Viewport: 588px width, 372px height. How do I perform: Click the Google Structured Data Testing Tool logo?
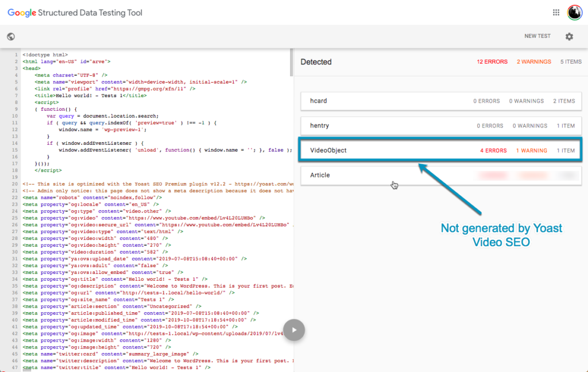coord(75,13)
